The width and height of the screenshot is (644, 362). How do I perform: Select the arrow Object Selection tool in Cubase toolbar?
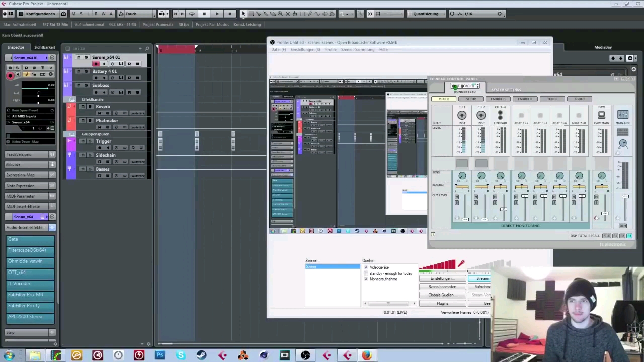(243, 14)
